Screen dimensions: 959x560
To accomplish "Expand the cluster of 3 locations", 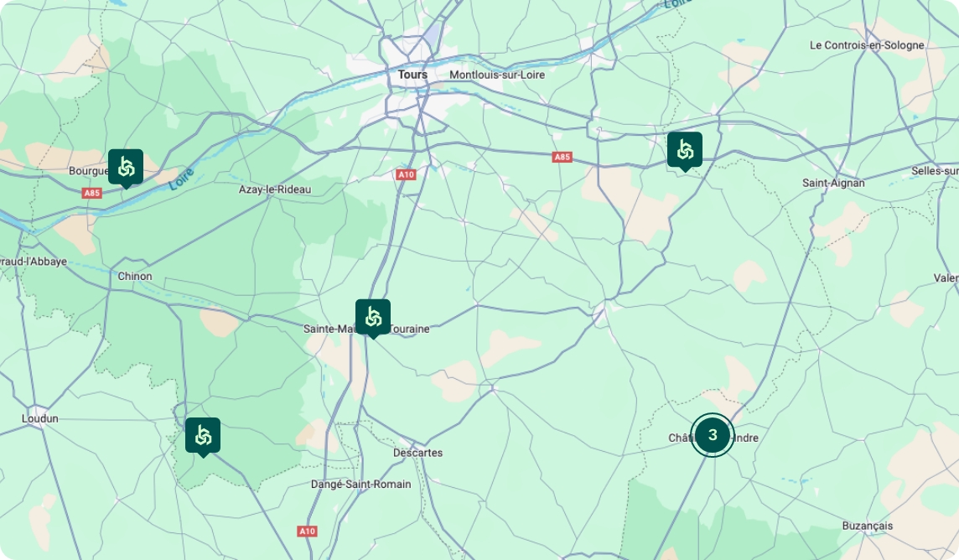I will 712,435.
